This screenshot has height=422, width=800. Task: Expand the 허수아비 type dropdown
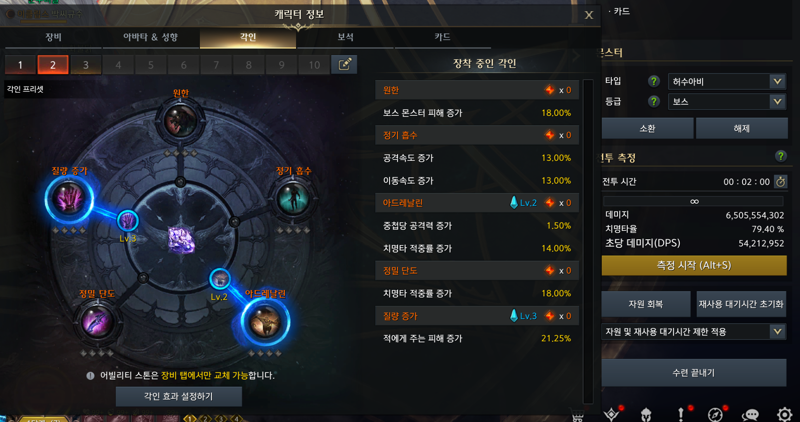[727, 81]
